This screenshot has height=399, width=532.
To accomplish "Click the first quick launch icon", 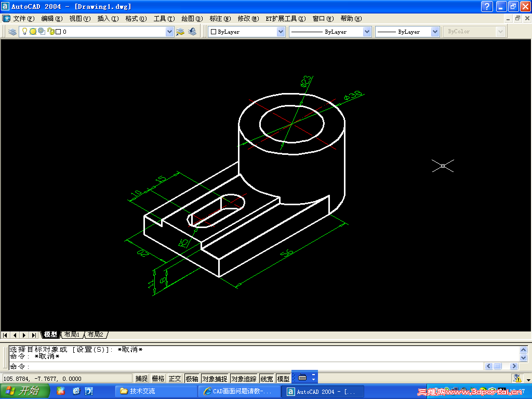I will [61, 391].
